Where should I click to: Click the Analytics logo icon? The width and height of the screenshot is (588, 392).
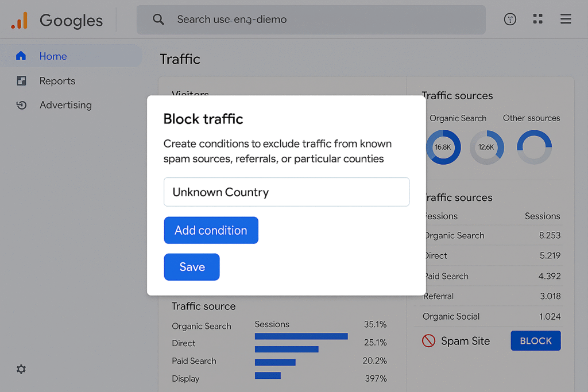point(19,21)
